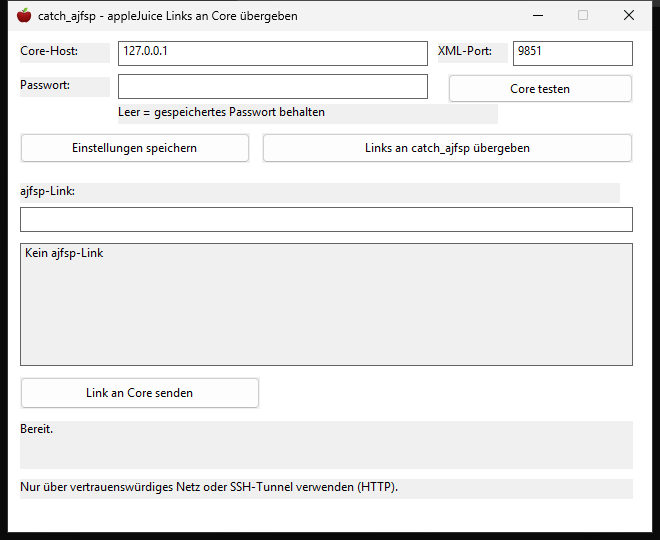The width and height of the screenshot is (660, 540).
Task: Minimize the catch_ajfsp window
Action: pyautogui.click(x=538, y=16)
